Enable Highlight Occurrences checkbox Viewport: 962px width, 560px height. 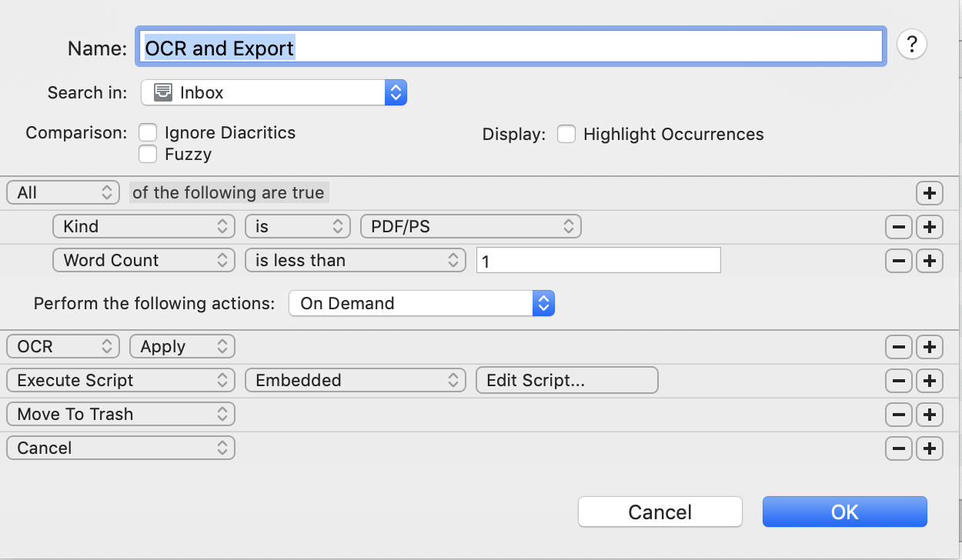click(x=566, y=135)
